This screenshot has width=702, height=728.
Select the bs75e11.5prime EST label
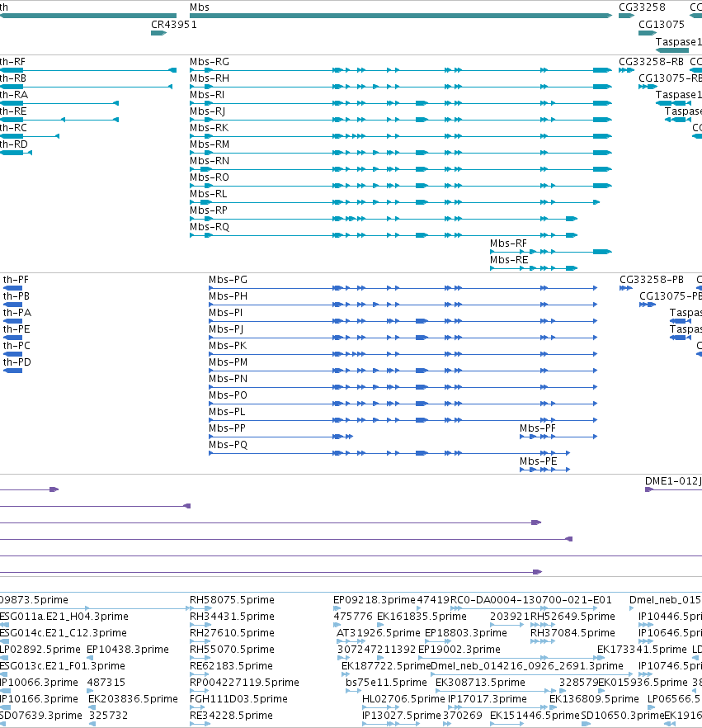pyautogui.click(x=386, y=683)
